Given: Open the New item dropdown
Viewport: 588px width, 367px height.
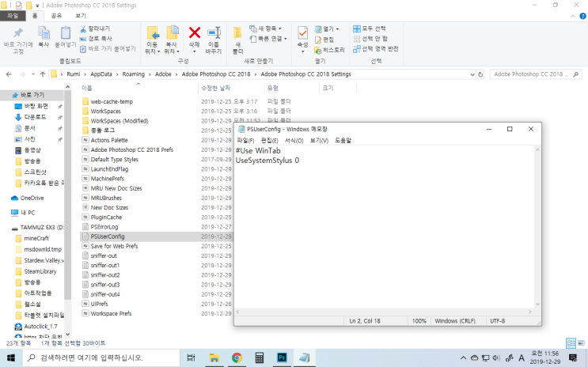Looking at the screenshot, I should [x=265, y=28].
